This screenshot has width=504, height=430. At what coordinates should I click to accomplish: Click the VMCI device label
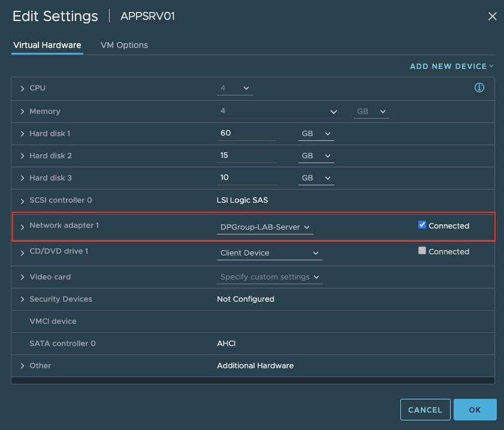click(x=53, y=321)
